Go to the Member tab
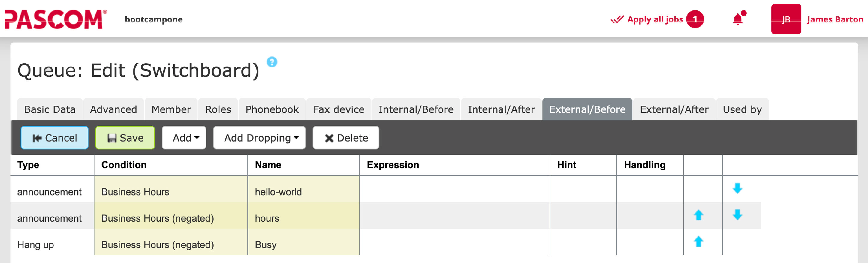868x263 pixels. pos(171,109)
